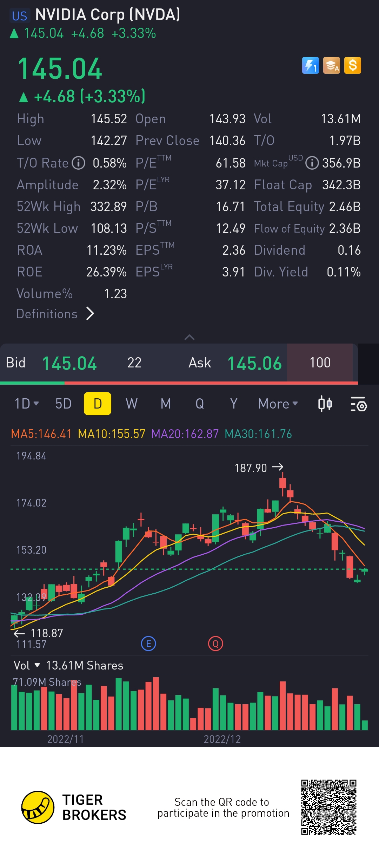379x868 pixels.
Task: Expand the 1D interval dropdown
Action: pyautogui.click(x=27, y=404)
